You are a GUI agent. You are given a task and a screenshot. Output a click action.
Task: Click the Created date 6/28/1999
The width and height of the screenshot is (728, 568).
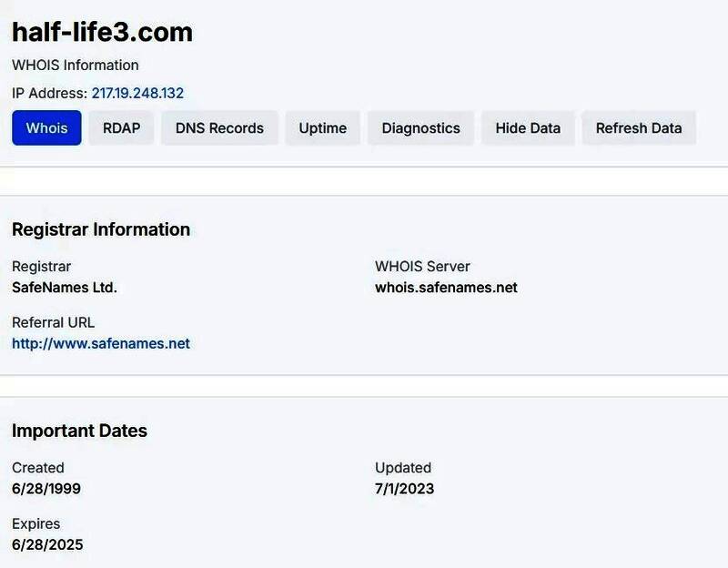tap(46, 489)
